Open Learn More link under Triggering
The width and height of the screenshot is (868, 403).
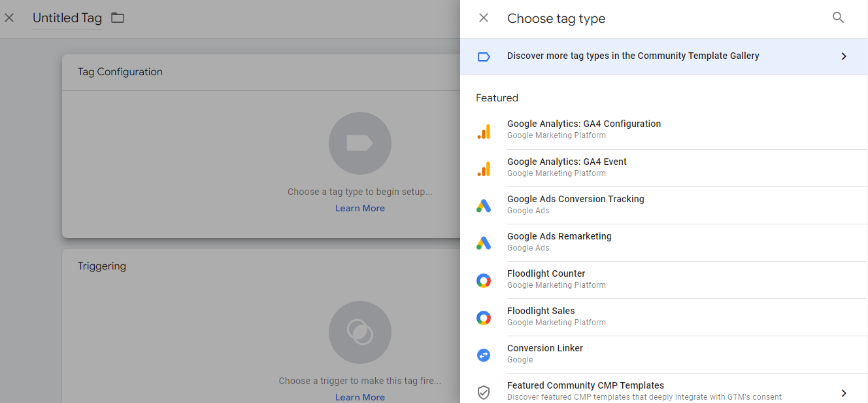pyautogui.click(x=360, y=397)
